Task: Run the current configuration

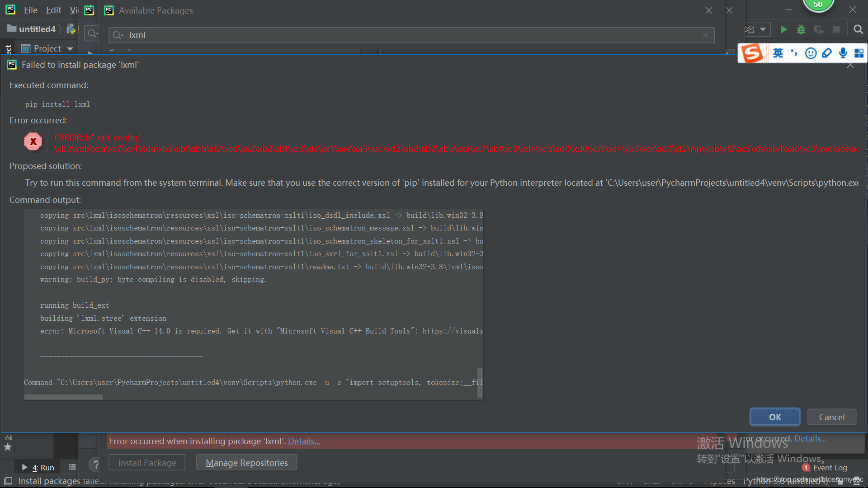Action: pyautogui.click(x=783, y=29)
